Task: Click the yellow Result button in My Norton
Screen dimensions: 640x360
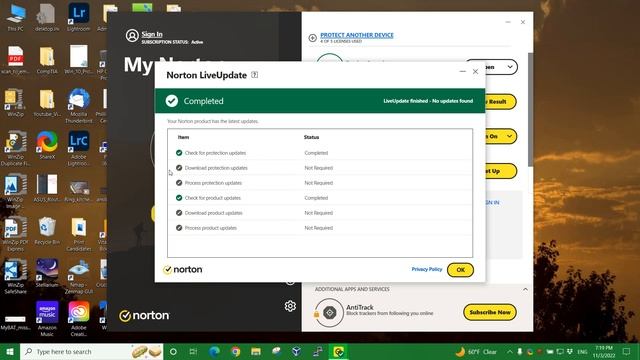Action: point(500,102)
